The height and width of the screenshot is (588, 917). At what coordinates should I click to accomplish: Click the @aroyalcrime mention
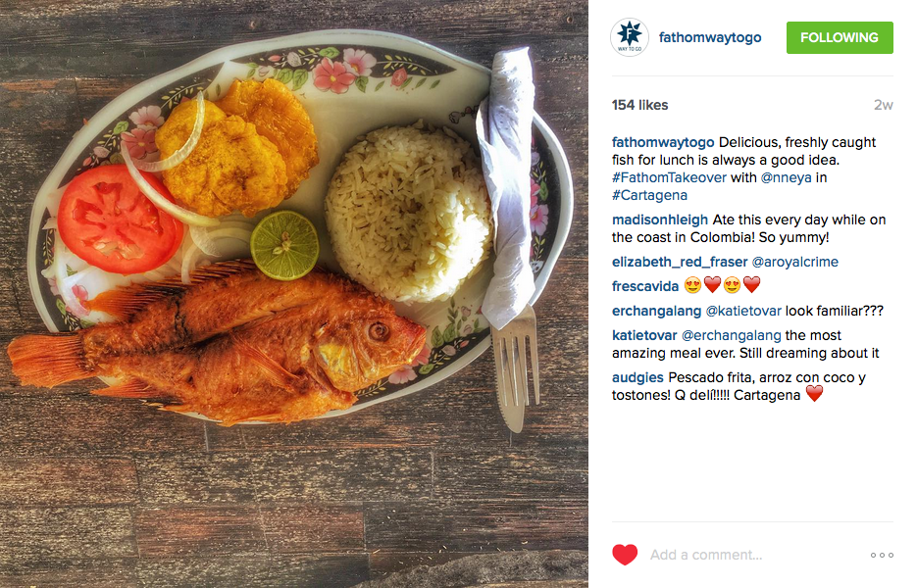[x=794, y=262]
